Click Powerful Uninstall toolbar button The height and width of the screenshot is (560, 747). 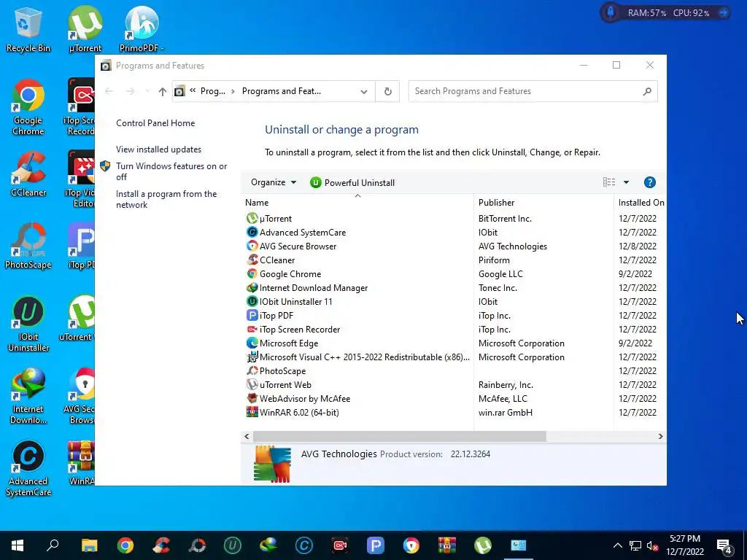(x=352, y=182)
